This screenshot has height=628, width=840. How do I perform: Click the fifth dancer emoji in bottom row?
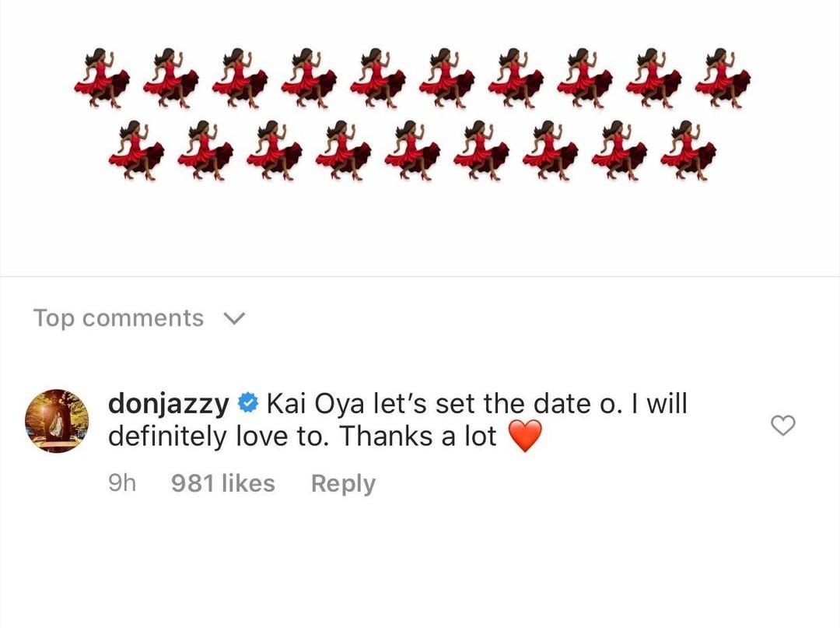point(412,149)
